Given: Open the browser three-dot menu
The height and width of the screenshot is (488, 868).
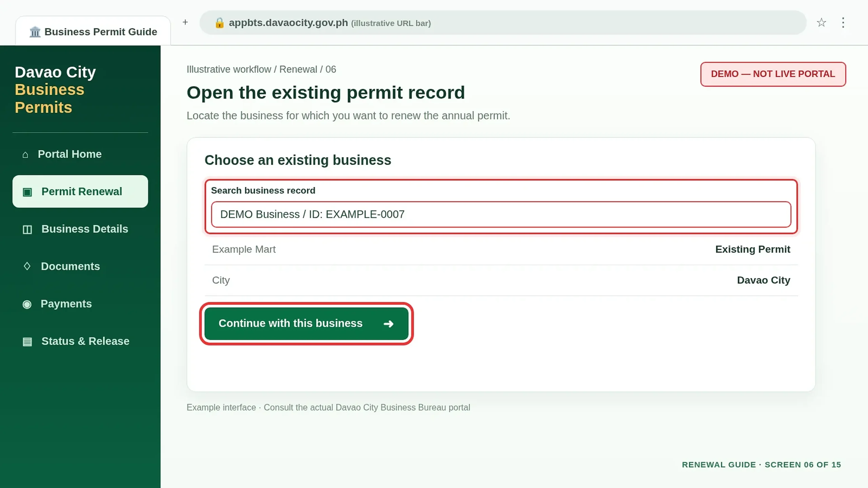Looking at the screenshot, I should [843, 23].
